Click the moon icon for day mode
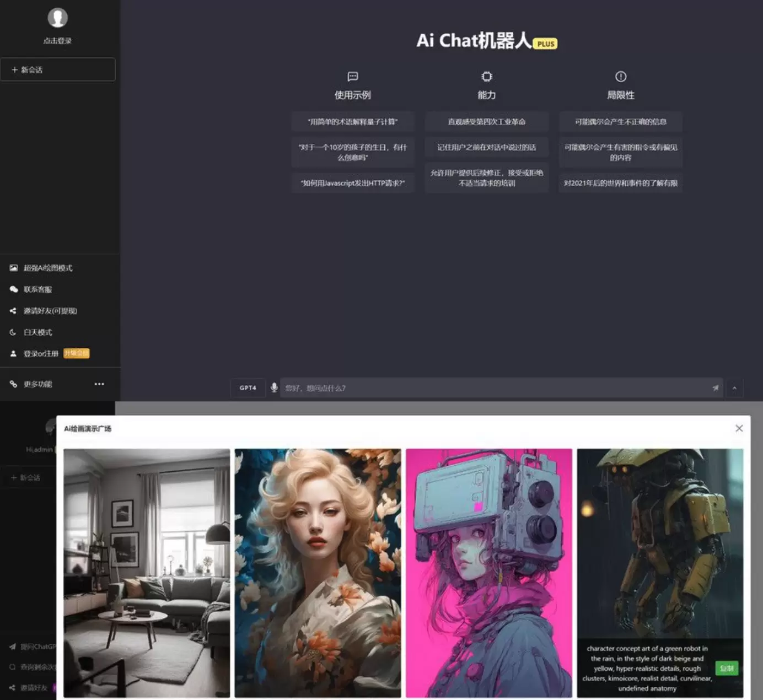The height and width of the screenshot is (700, 763). 13,332
